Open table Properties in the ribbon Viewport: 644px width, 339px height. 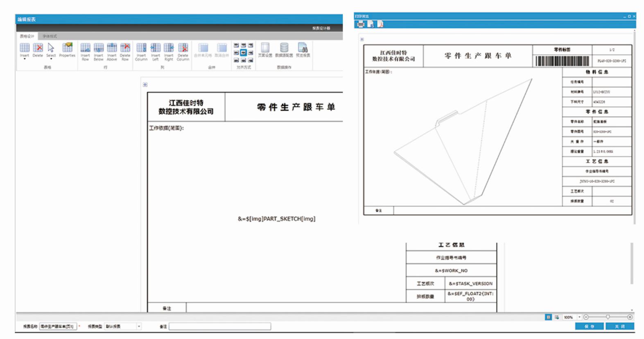coord(67,49)
